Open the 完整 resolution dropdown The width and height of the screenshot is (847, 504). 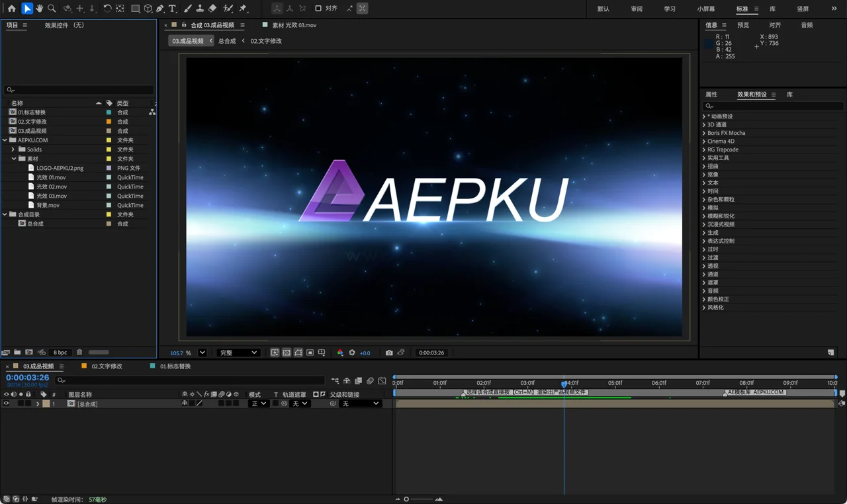click(238, 353)
